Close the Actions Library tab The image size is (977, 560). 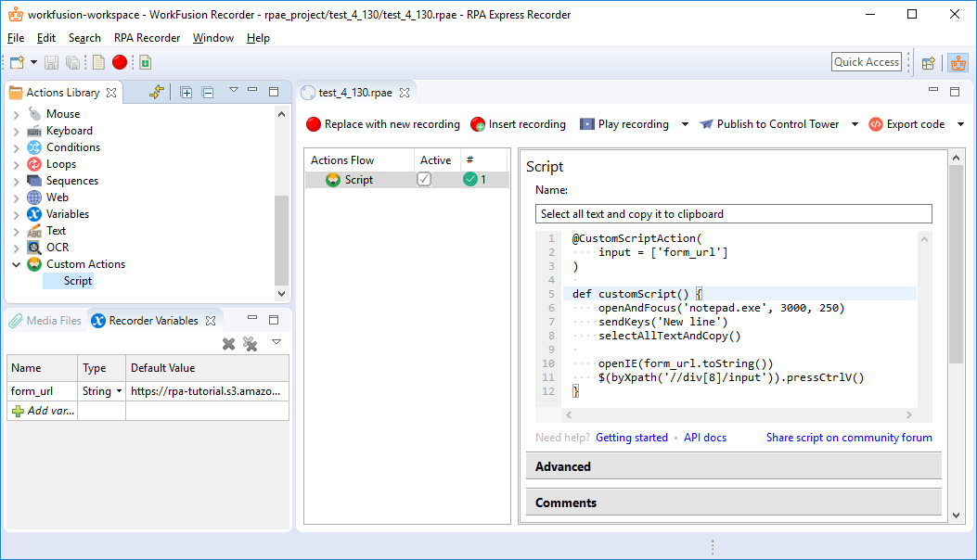[111, 92]
